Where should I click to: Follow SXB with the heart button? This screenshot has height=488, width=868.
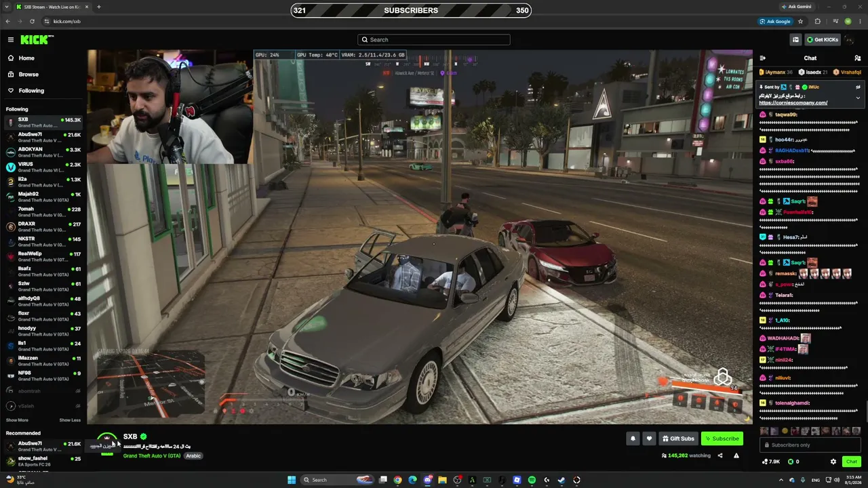coord(649,439)
